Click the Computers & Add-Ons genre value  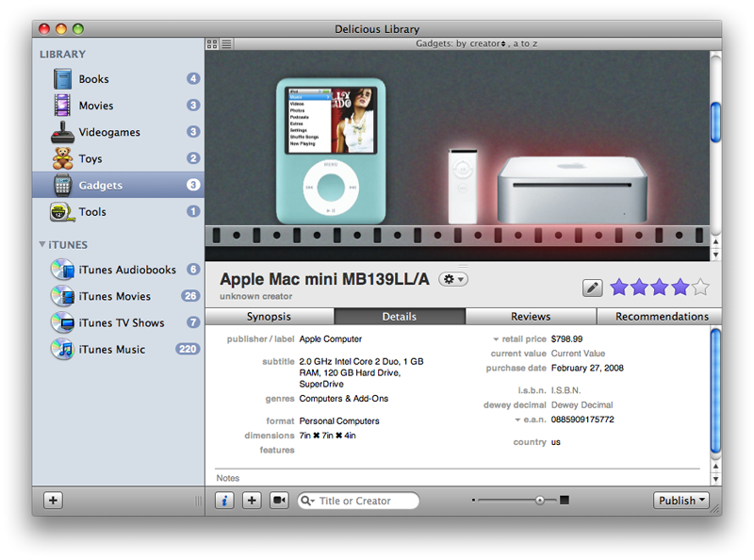coord(343,399)
